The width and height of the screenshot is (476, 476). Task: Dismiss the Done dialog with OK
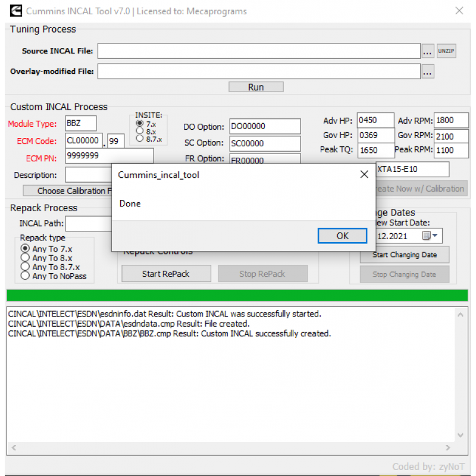tap(342, 236)
